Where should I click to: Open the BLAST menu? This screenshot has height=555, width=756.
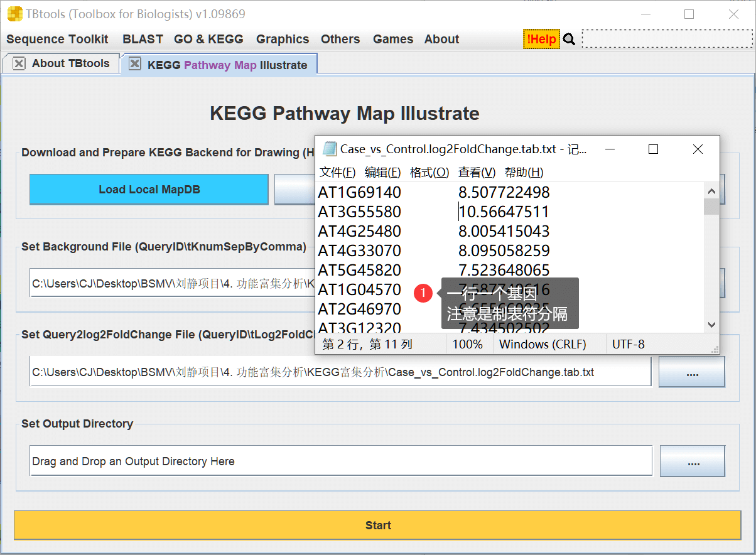(x=143, y=39)
